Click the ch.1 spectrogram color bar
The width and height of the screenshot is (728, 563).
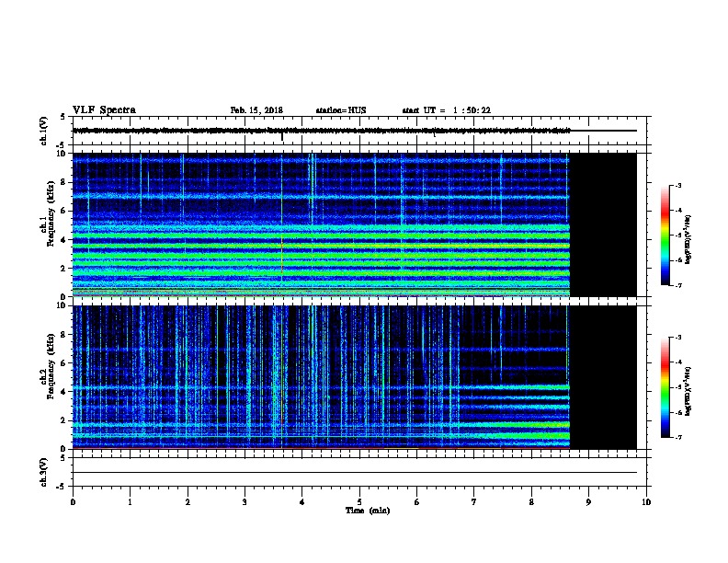pos(665,236)
